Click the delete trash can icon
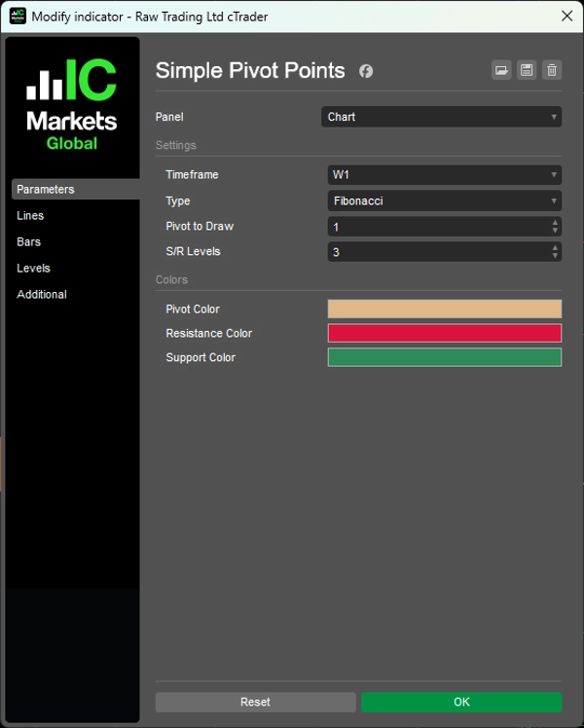584x728 pixels. (x=552, y=70)
